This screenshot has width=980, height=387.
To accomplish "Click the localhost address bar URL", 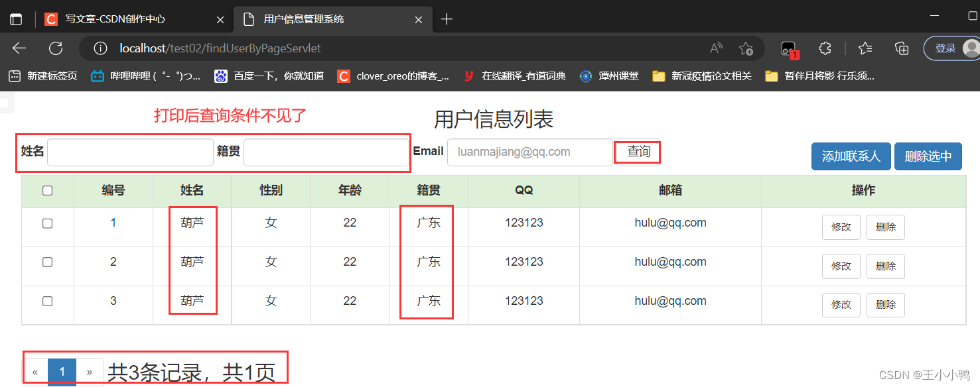I will (220, 48).
